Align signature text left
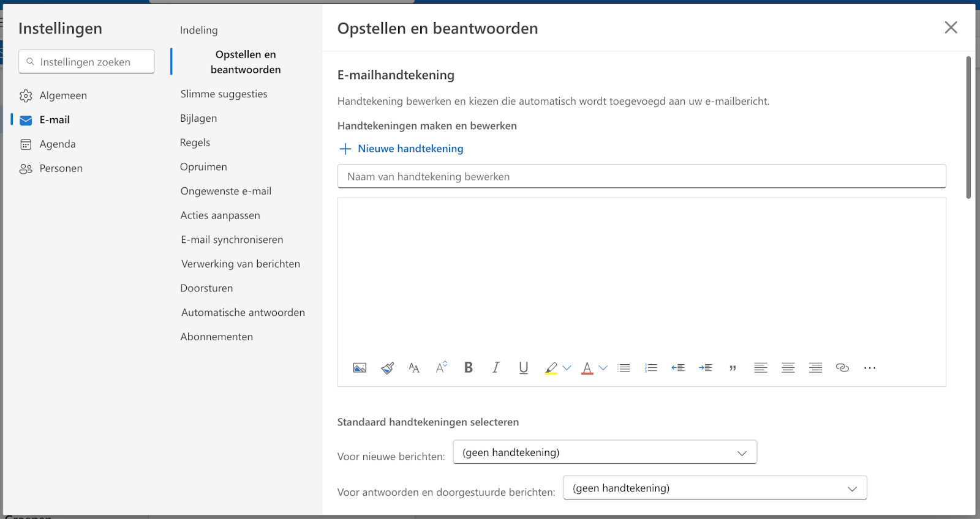Screen dimensions: 980x519 [x=761, y=368]
